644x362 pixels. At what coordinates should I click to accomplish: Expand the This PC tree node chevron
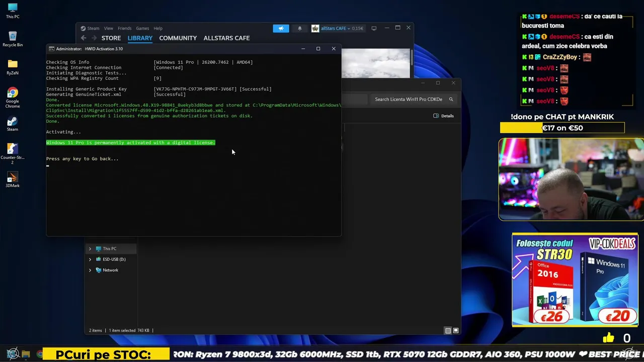(x=90, y=249)
